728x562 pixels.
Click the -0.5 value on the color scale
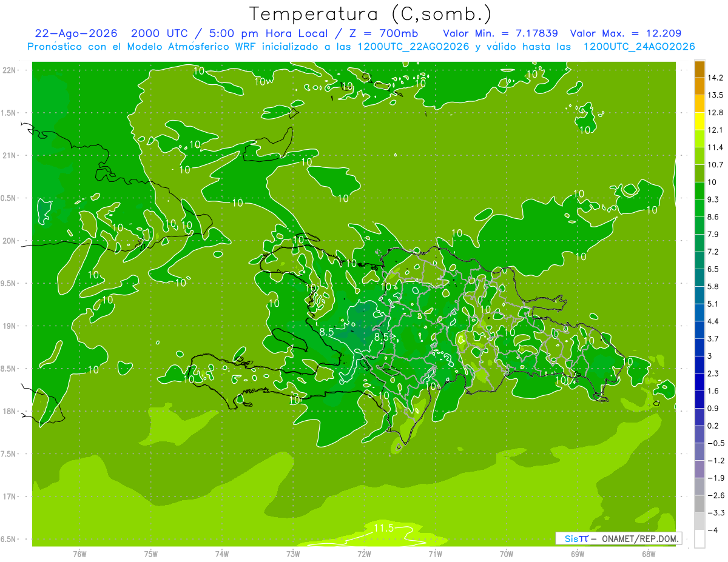click(x=716, y=443)
